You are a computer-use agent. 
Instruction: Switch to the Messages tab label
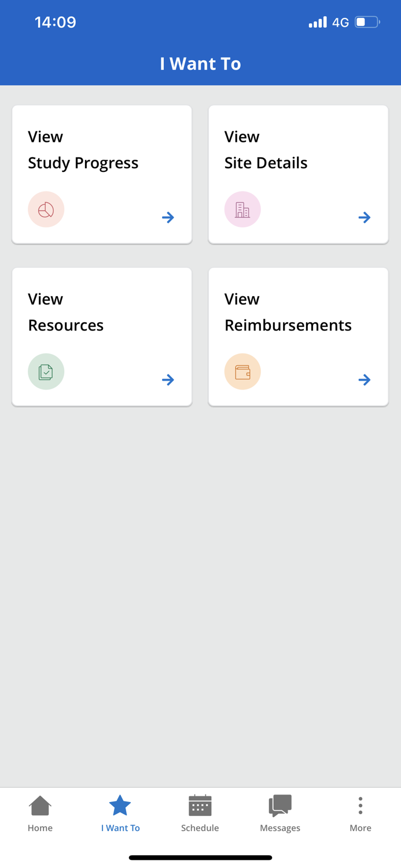point(280,828)
